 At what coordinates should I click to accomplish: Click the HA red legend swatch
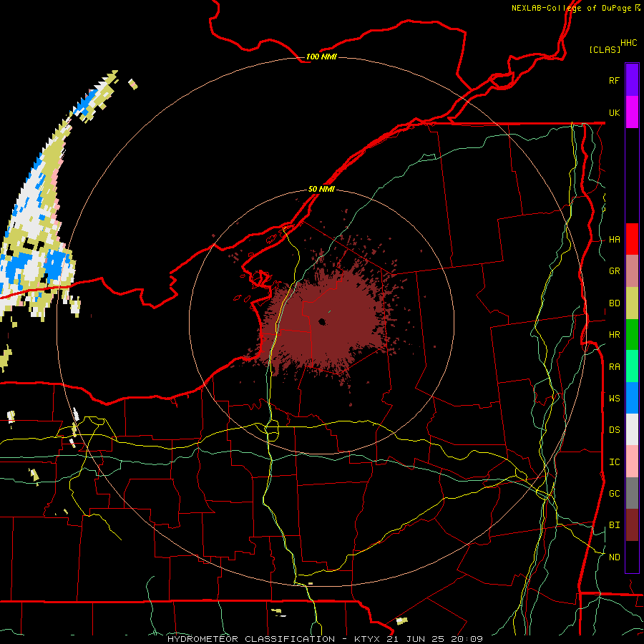coord(632,239)
